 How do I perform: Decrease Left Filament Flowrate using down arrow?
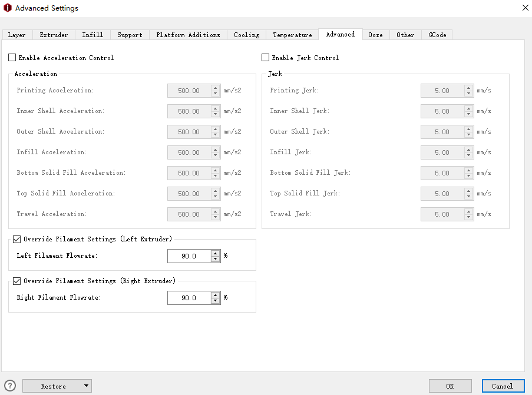coord(216,259)
